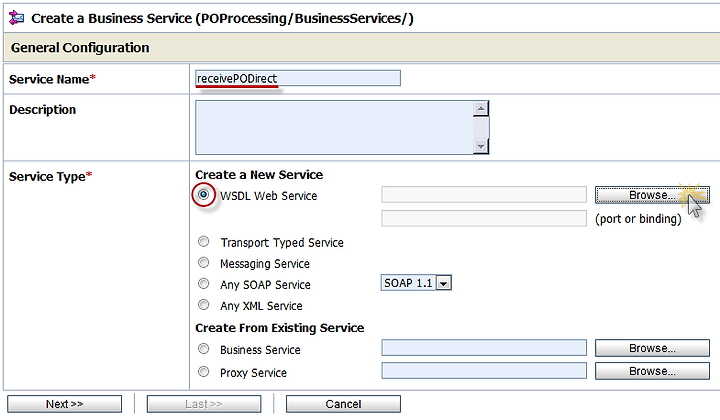Image resolution: width=720 pixels, height=420 pixels.
Task: Click the General Configuration heading
Action: [80, 48]
